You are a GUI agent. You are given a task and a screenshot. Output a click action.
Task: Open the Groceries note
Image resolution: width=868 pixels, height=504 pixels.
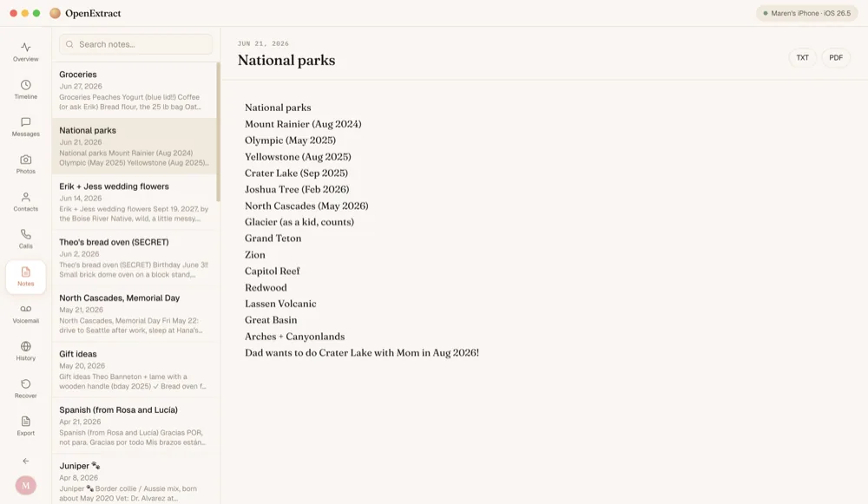(134, 90)
